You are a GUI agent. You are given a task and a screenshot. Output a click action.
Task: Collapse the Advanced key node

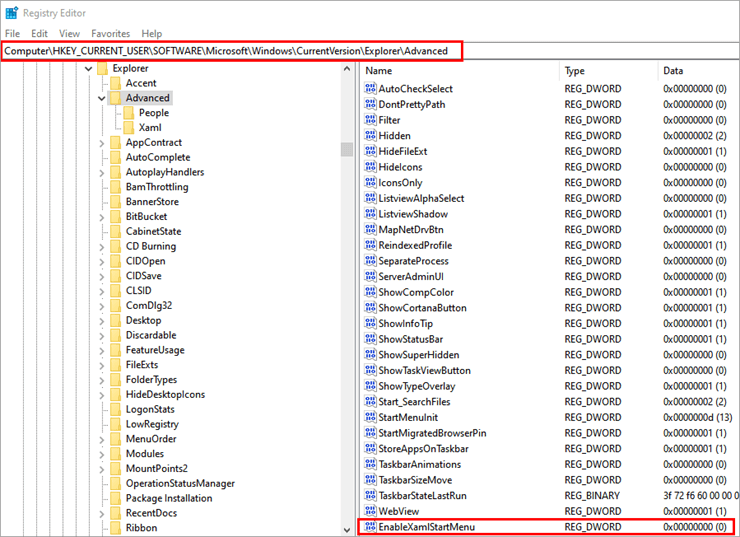tap(101, 98)
